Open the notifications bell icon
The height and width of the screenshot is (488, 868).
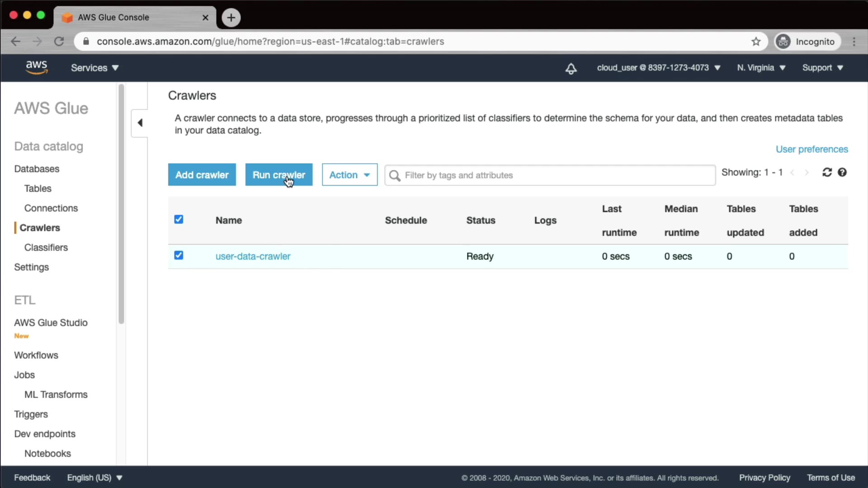click(571, 68)
